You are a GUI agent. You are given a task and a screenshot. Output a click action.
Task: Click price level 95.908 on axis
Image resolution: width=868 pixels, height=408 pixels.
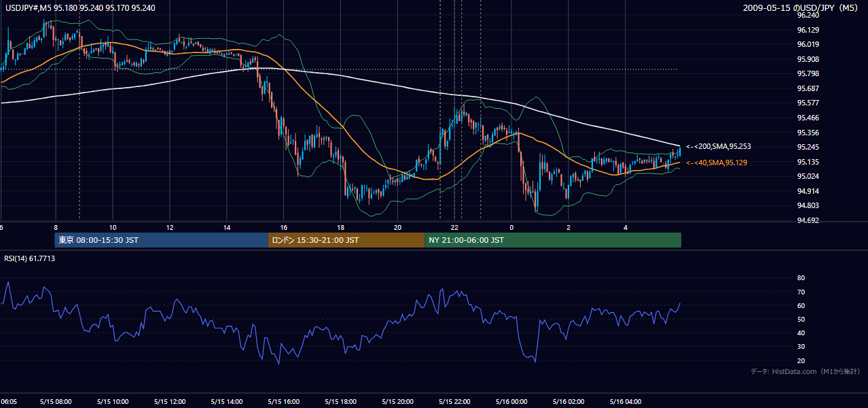pyautogui.click(x=807, y=59)
